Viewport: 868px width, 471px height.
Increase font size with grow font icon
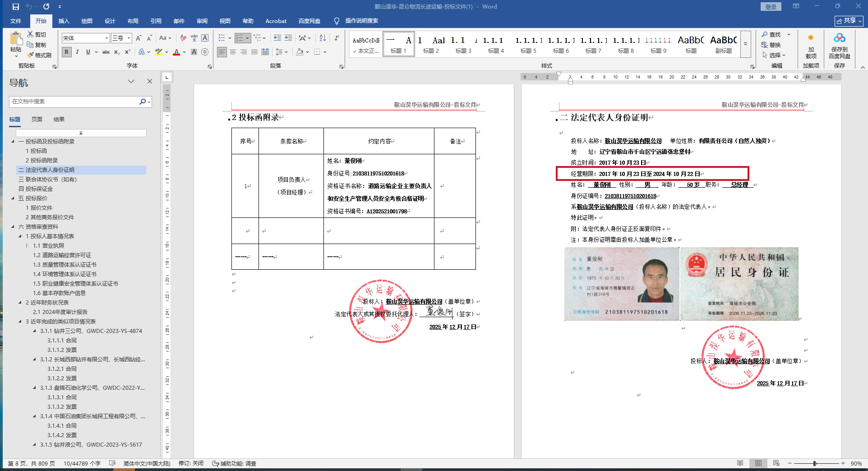(x=139, y=38)
